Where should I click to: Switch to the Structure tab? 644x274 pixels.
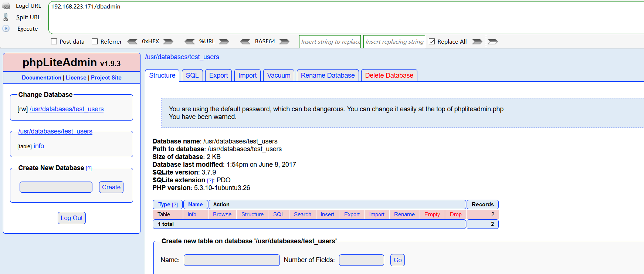point(162,75)
